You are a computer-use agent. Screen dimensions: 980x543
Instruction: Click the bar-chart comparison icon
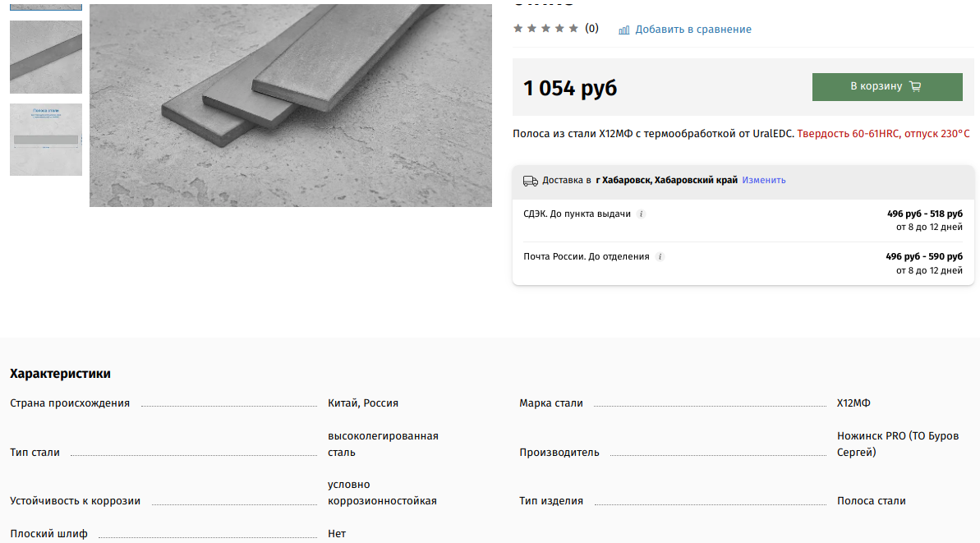pyautogui.click(x=624, y=29)
